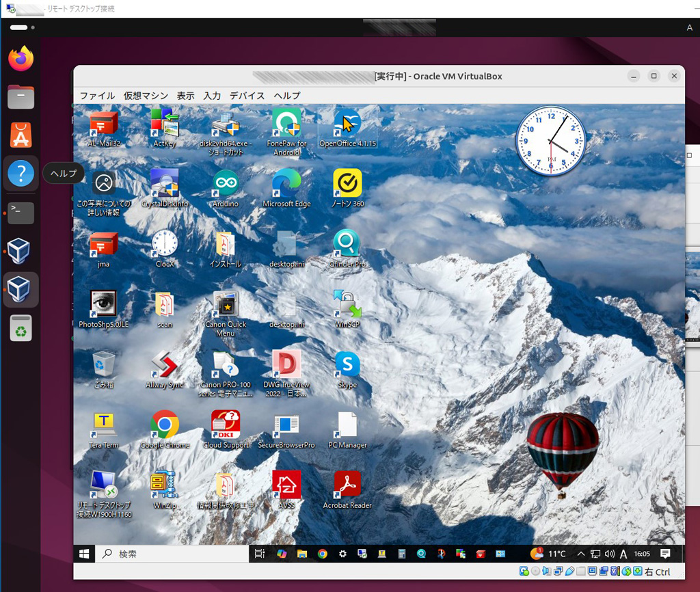Click the 16:05 taskbar clock
The image size is (700, 592).
[642, 554]
